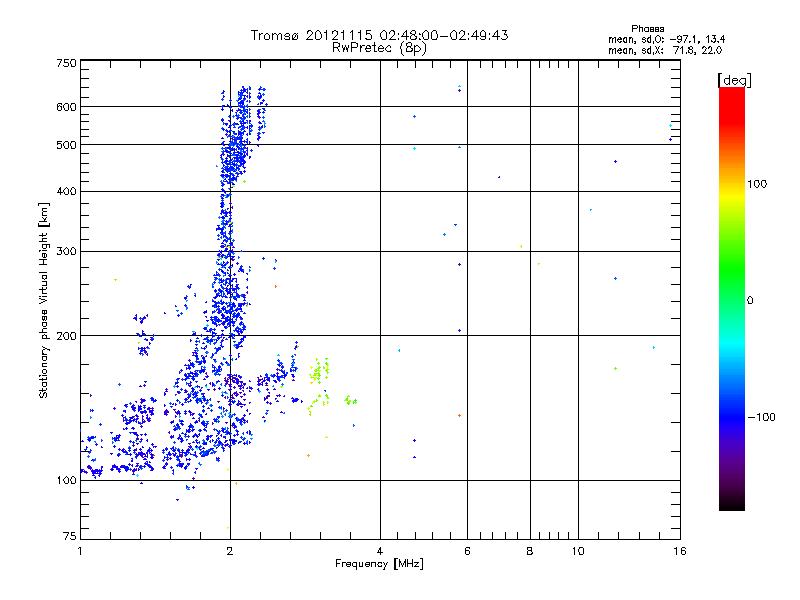Pick the red top of the colorbar
This screenshot has width=800, height=600.
pyautogui.click(x=731, y=95)
